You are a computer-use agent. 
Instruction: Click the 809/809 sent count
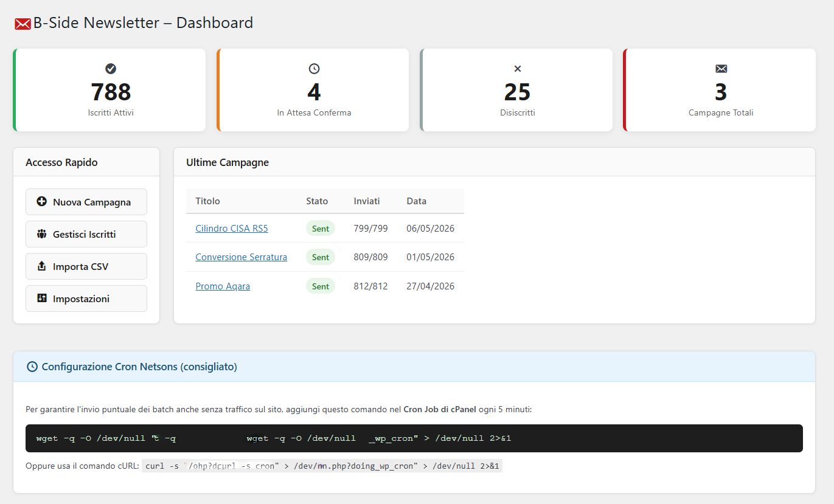click(x=370, y=257)
